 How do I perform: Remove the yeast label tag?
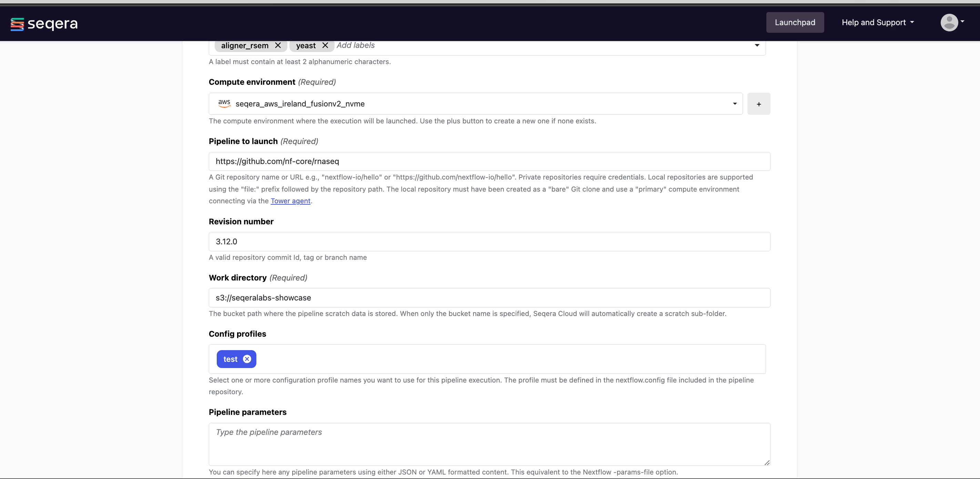(x=326, y=45)
